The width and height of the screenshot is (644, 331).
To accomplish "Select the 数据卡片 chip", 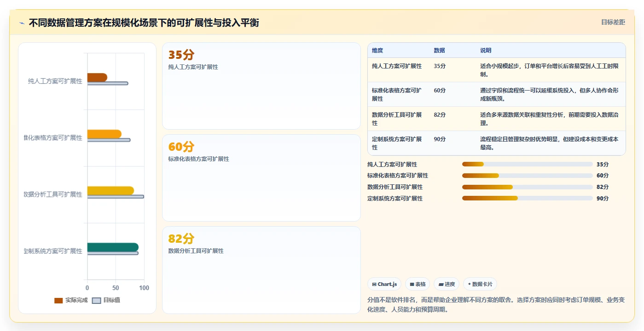I will point(480,284).
